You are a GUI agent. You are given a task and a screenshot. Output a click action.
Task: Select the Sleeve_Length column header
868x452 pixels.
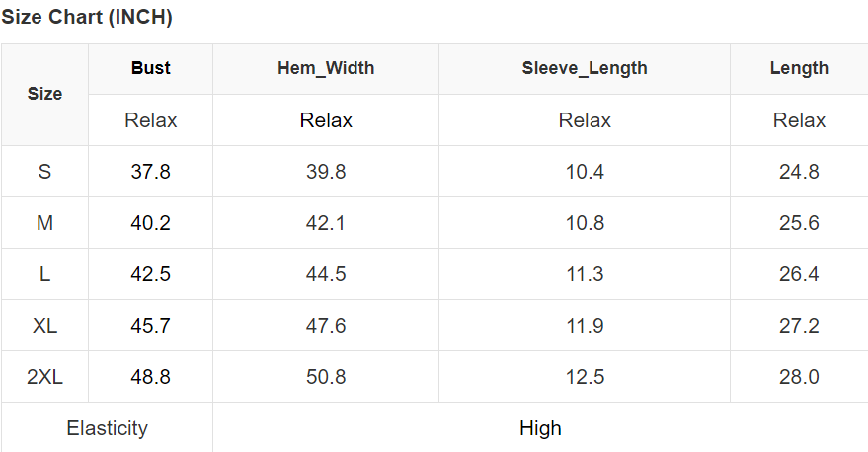pos(585,68)
